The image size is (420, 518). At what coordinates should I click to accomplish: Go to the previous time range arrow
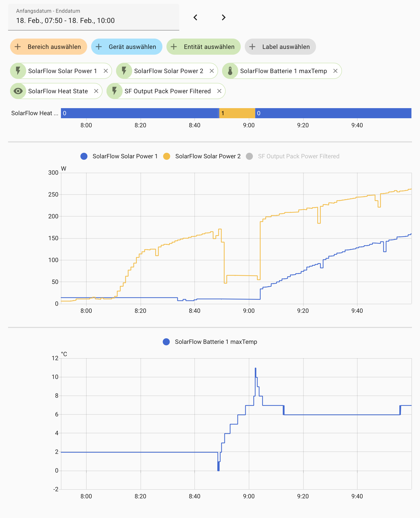point(195,17)
